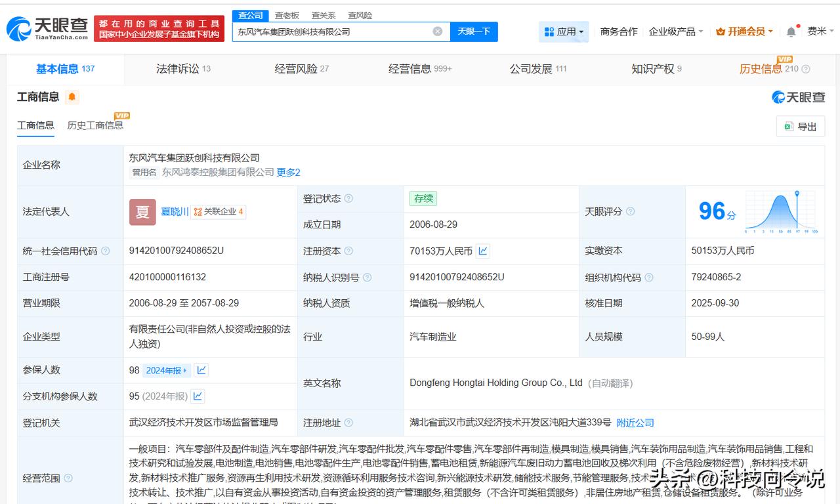Open the 开通会员 dropdown
This screenshot has height=504, width=840.
coord(744,31)
